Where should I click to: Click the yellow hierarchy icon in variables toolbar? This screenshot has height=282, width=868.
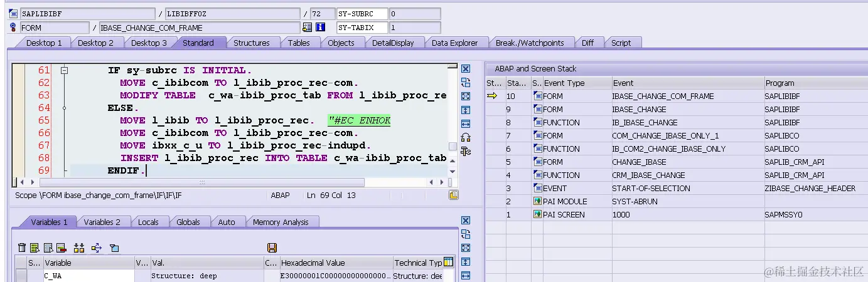[79, 248]
